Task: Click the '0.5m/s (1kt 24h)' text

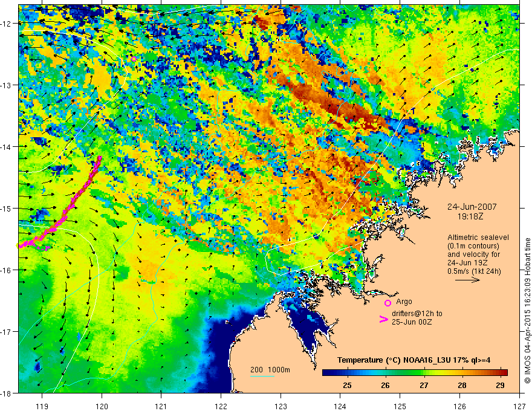Action: pyautogui.click(x=475, y=271)
